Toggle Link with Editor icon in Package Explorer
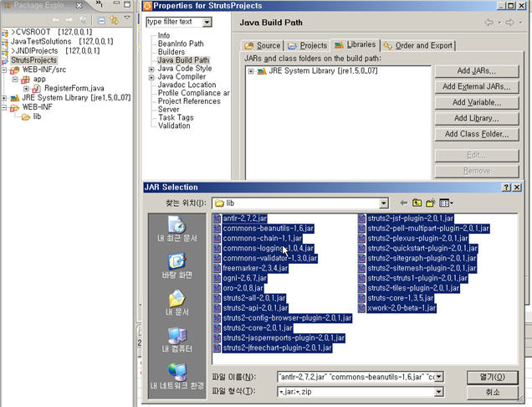 tap(114, 20)
